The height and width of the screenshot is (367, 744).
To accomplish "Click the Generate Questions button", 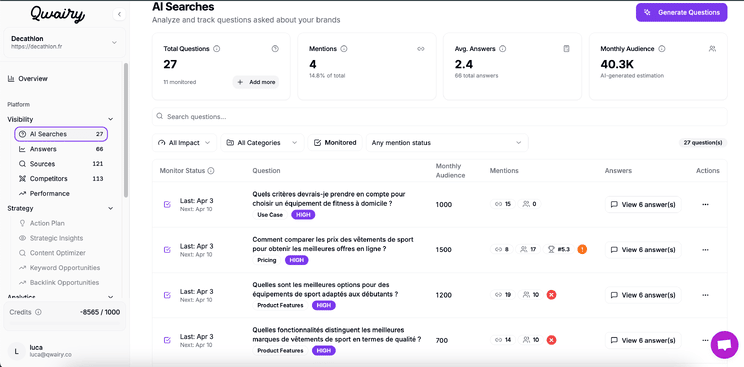I will 681,12.
